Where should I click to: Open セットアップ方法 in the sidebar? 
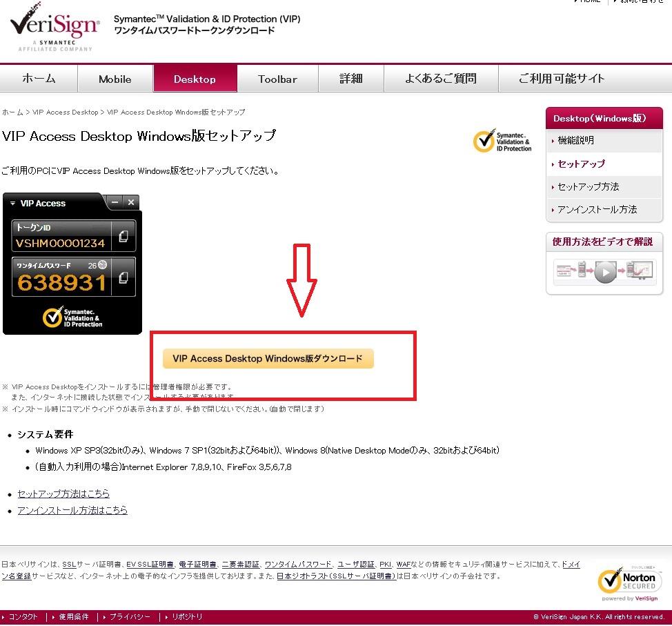tap(604, 186)
